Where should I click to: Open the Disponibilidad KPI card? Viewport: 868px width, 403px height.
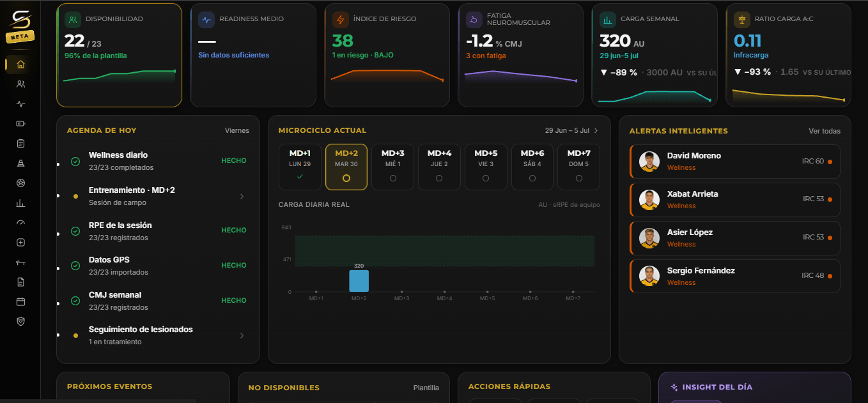pyautogui.click(x=120, y=55)
